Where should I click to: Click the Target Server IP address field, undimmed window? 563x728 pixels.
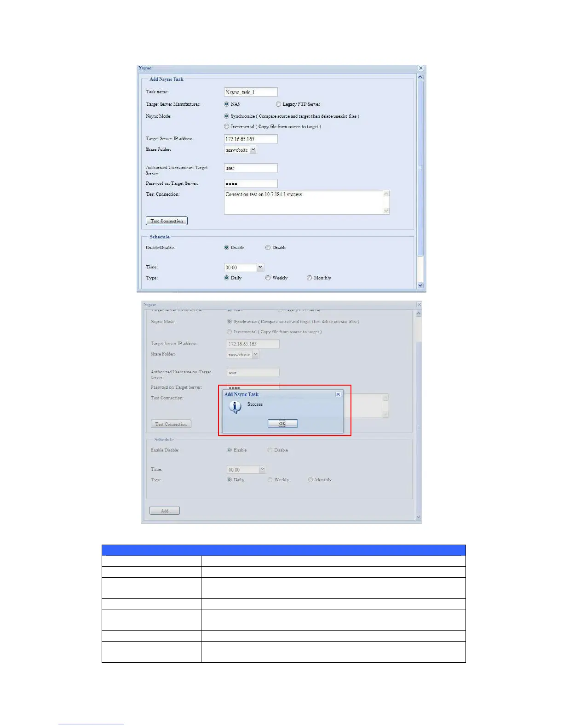(251, 139)
